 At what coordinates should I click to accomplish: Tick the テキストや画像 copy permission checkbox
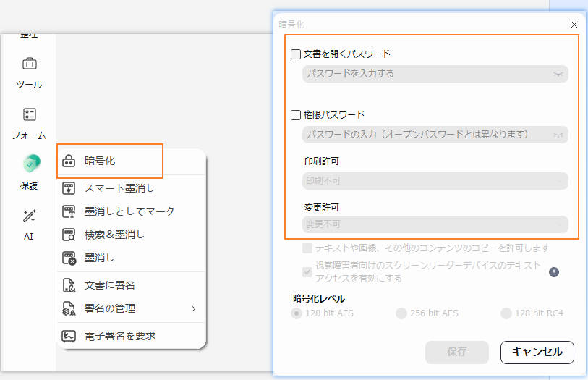coord(307,248)
